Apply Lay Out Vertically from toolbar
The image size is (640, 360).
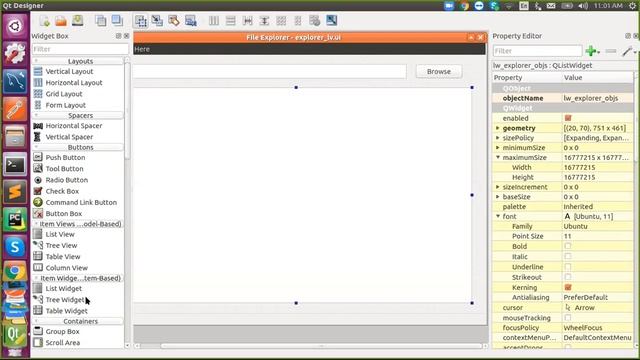[231, 20]
